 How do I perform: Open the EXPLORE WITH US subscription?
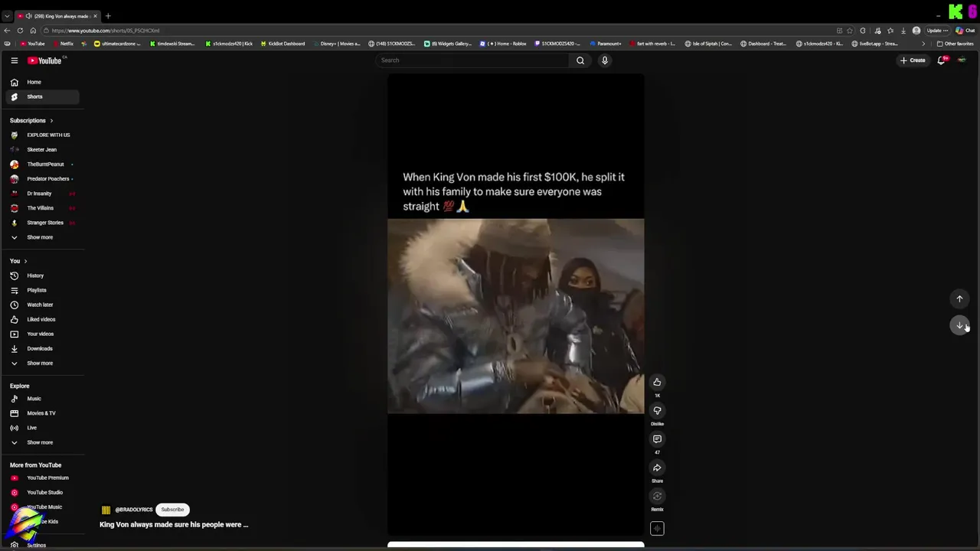[42, 135]
